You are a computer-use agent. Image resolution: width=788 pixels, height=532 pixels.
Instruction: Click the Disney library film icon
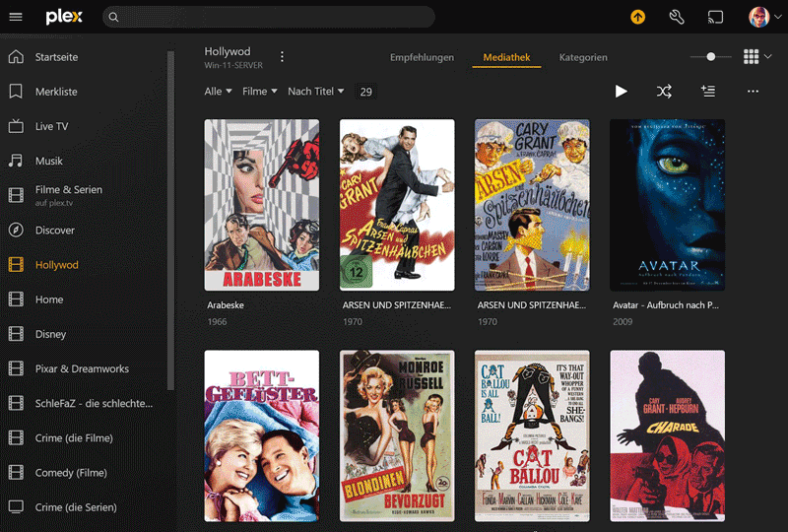pyautogui.click(x=16, y=334)
